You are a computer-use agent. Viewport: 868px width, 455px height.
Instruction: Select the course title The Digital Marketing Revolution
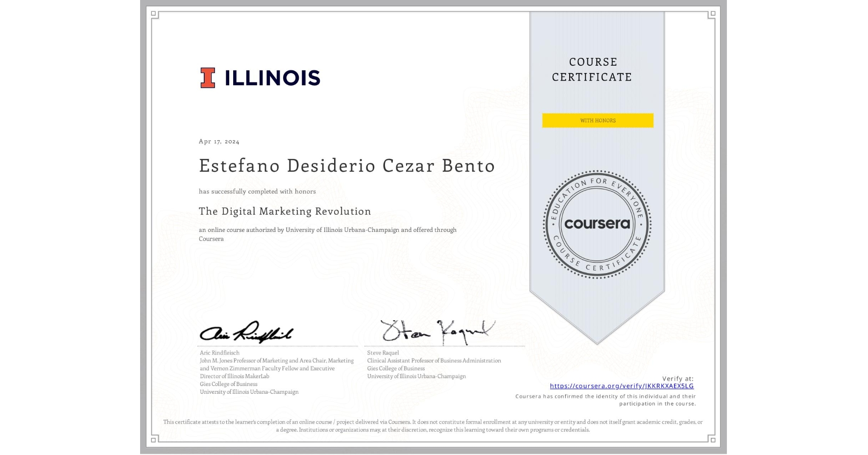tap(285, 211)
